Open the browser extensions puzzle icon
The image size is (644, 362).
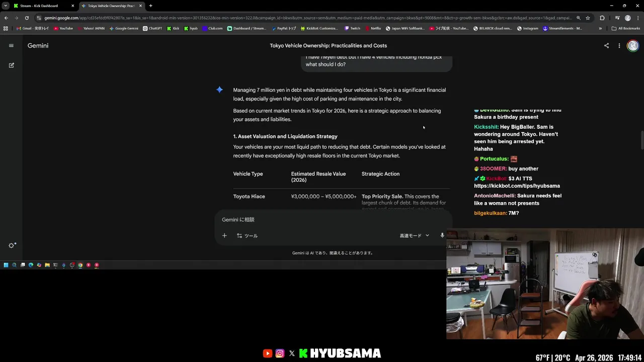click(602, 18)
